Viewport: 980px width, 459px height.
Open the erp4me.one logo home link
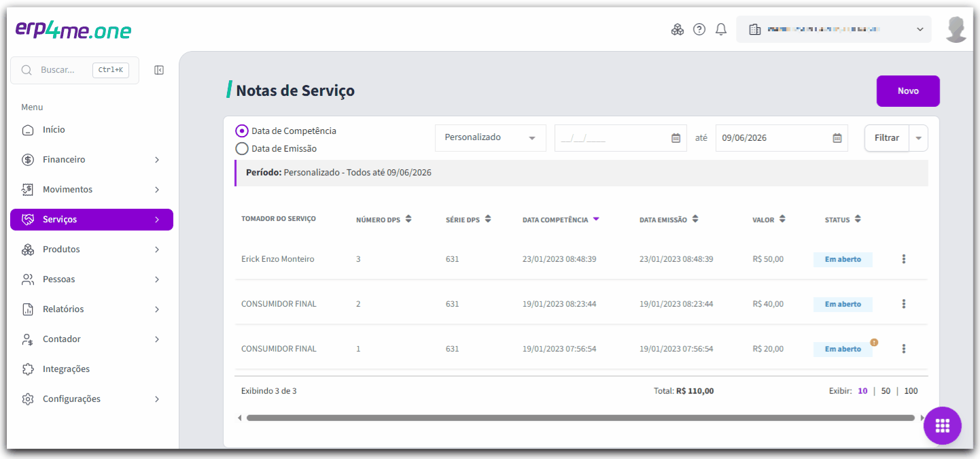point(73,30)
